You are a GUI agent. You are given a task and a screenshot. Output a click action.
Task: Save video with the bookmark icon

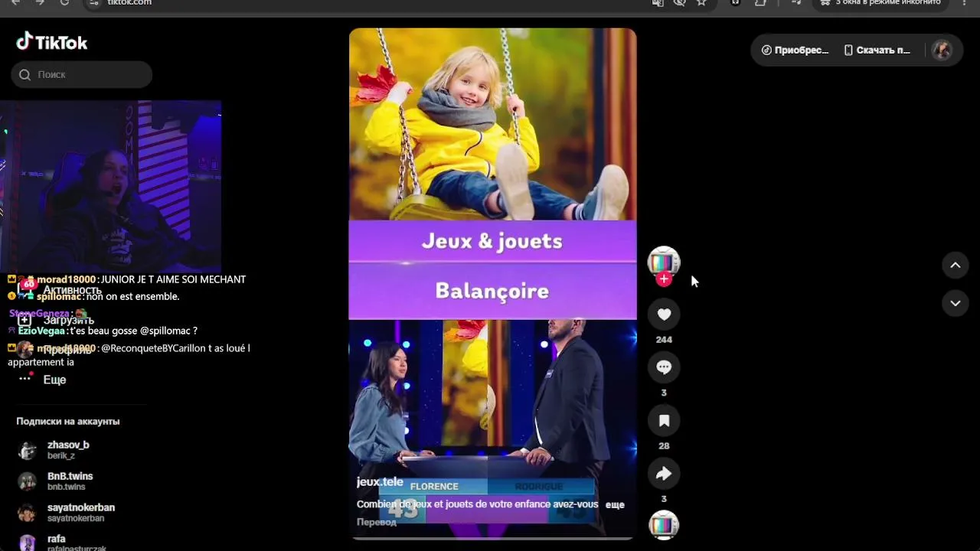(x=664, y=421)
